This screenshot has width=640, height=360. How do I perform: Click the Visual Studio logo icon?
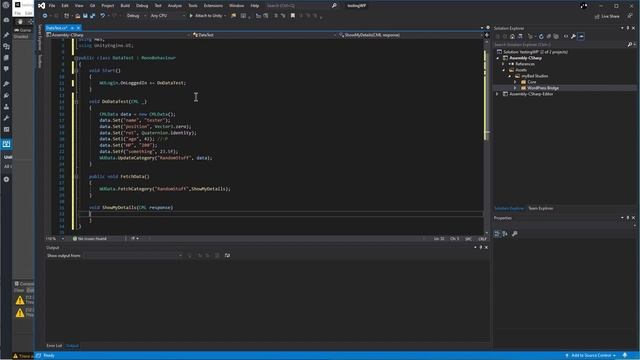[42, 6]
